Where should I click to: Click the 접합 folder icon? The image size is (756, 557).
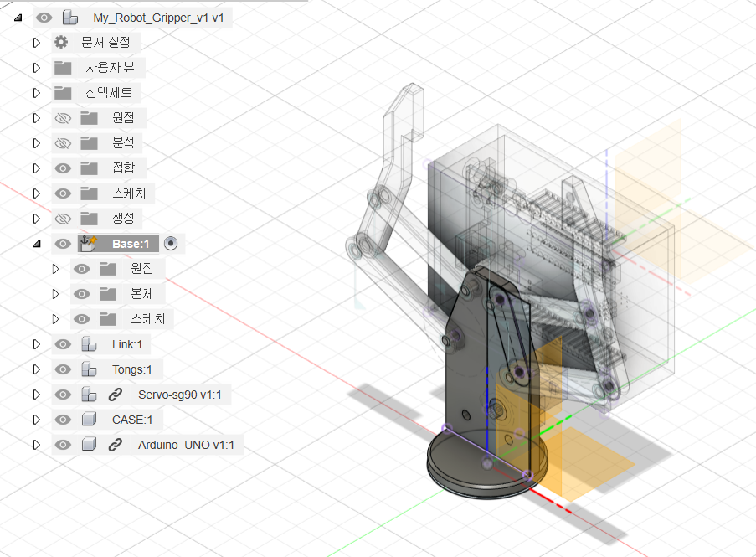click(x=89, y=168)
